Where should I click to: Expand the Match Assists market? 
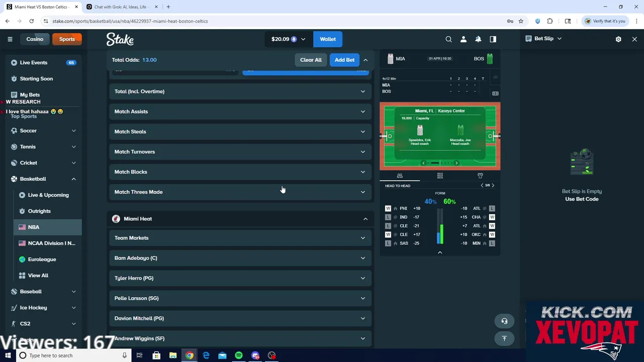click(240, 112)
